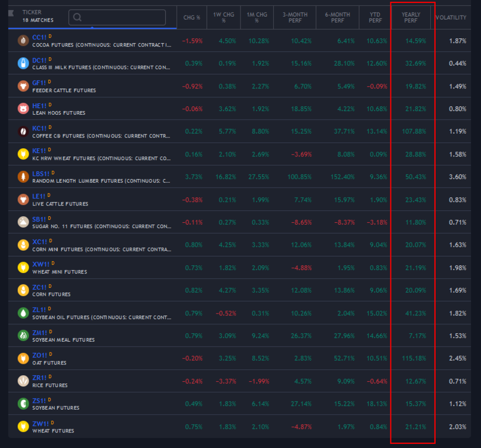This screenshot has height=448, width=481.
Task: Click the Rice Futures icon
Action: (23, 381)
